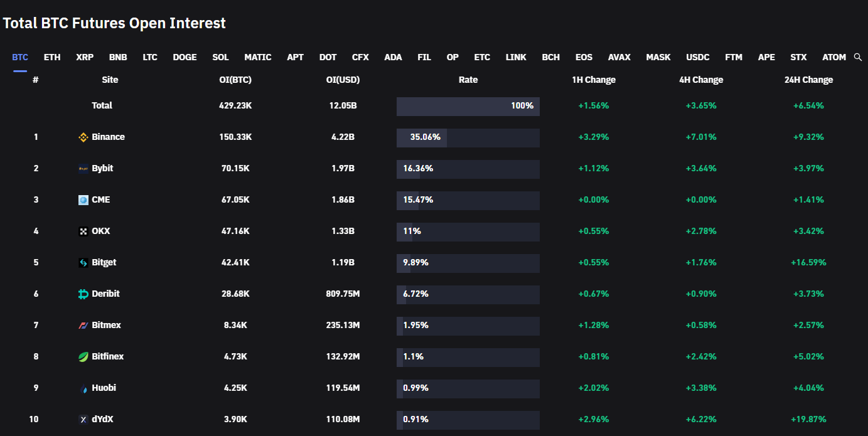Click the Bitmex exchange logo icon
Image resolution: width=868 pixels, height=436 pixels.
(83, 326)
